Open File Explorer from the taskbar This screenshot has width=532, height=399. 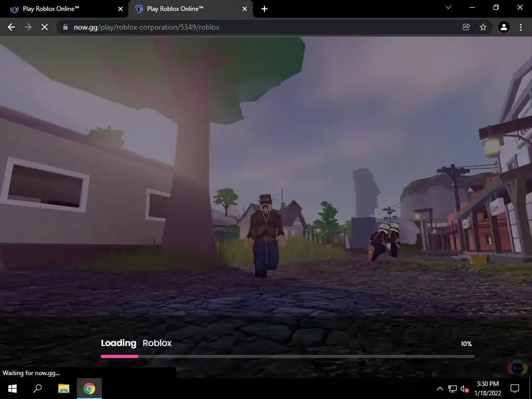(x=63, y=389)
